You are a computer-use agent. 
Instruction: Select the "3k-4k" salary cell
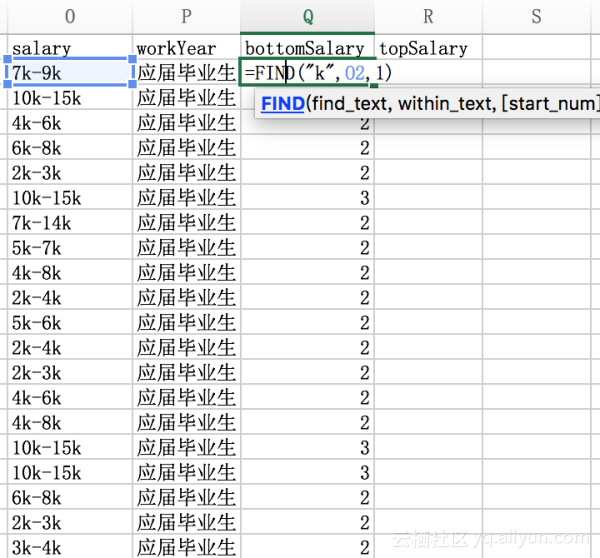[70, 547]
